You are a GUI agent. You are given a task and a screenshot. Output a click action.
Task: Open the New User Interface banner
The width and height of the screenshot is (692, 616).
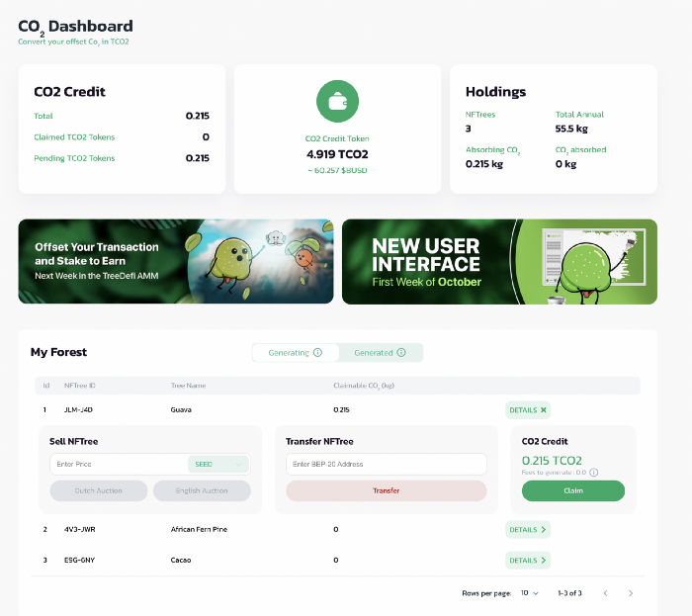[499, 261]
